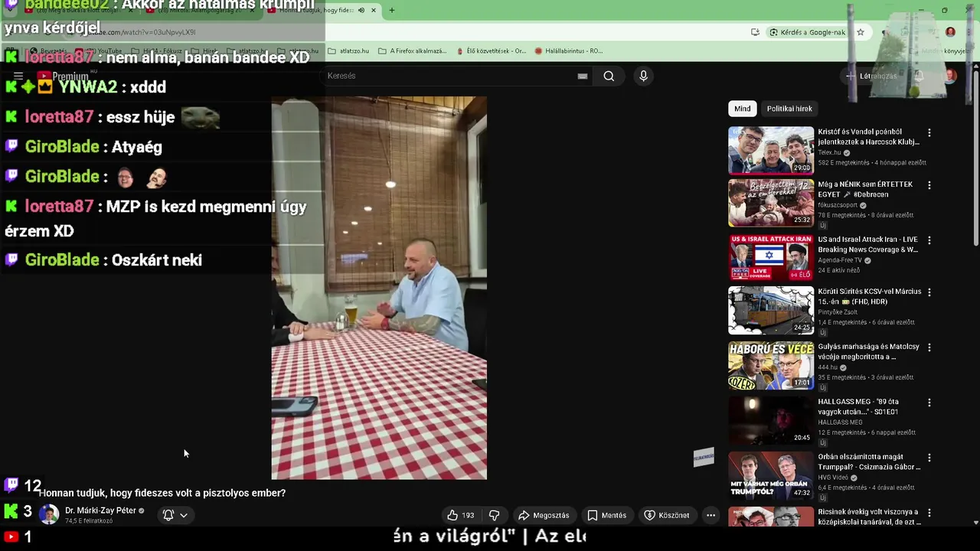
Task: Open US and Israel Attack Iran live thumbnail
Action: (x=771, y=257)
